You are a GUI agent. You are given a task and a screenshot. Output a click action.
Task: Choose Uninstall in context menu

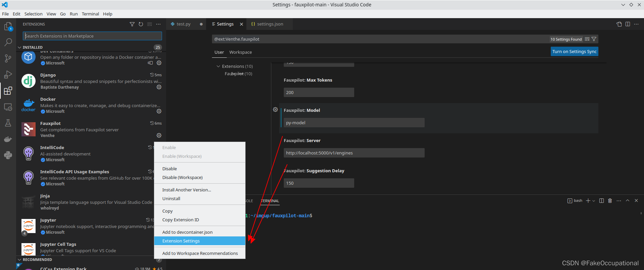click(x=200, y=198)
